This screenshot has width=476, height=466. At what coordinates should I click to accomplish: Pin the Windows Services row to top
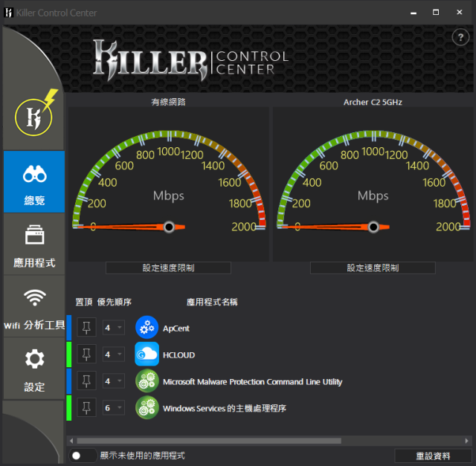(86, 407)
